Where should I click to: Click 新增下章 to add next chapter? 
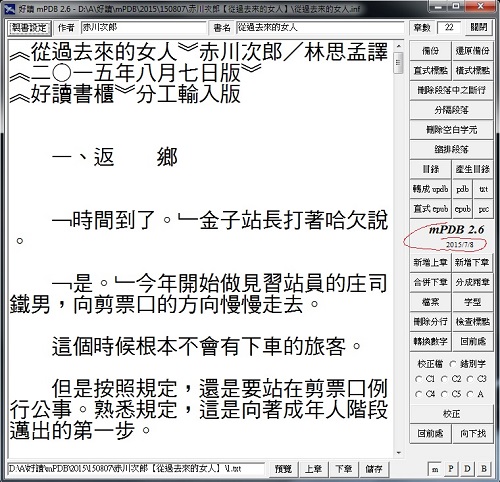click(x=472, y=262)
